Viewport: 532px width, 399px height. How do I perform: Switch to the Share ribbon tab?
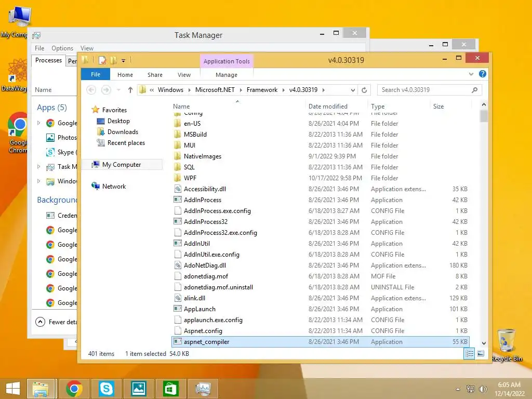pyautogui.click(x=155, y=75)
